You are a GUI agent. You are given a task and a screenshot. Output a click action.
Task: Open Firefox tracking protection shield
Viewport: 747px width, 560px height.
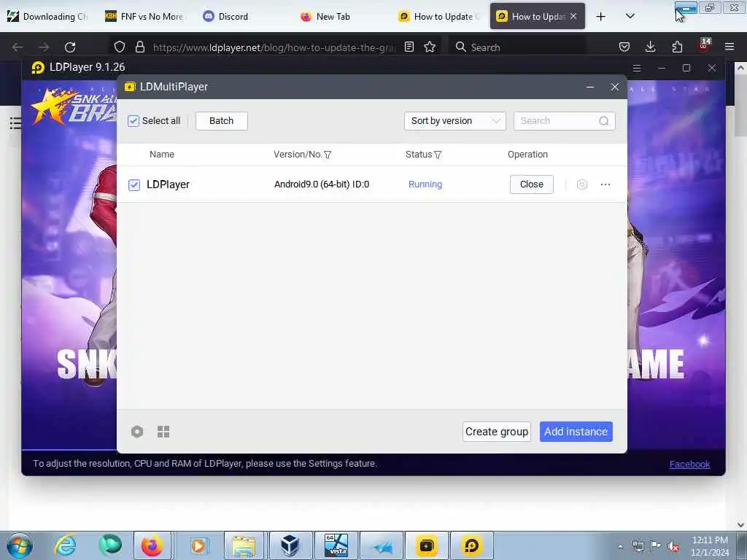[x=120, y=47]
